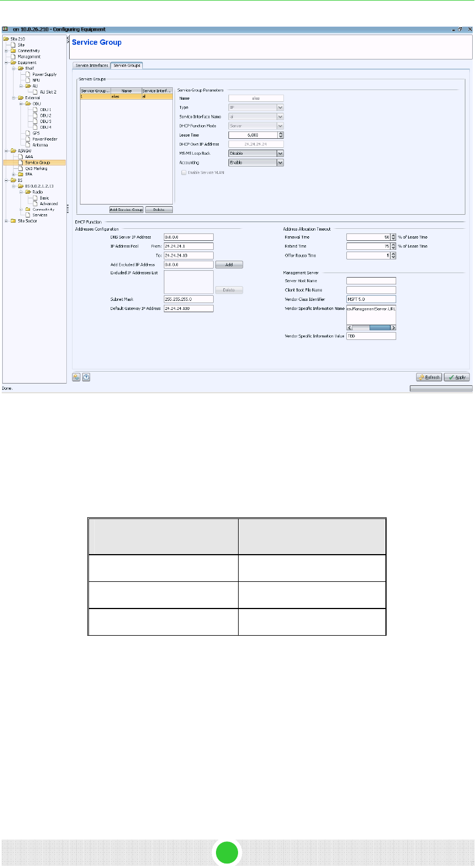The width and height of the screenshot is (475, 868).
Task: Open DHCP Function Mode dropdown
Action: 256,125
